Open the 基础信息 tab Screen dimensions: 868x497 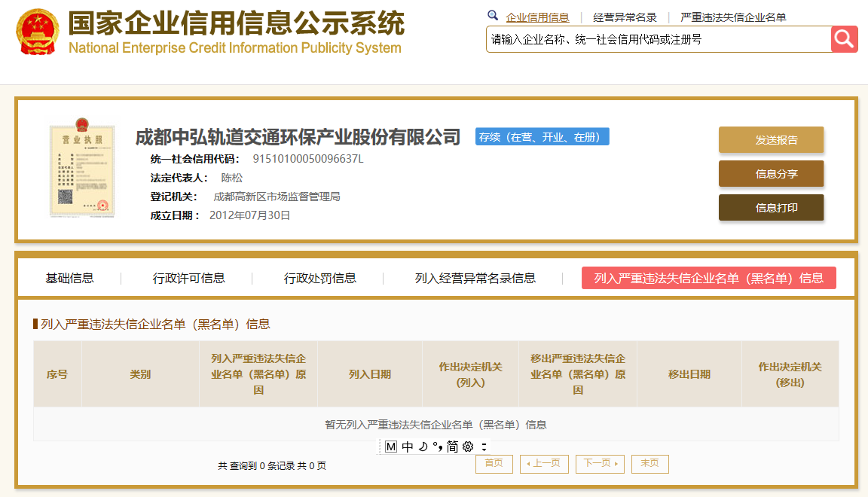pos(70,278)
